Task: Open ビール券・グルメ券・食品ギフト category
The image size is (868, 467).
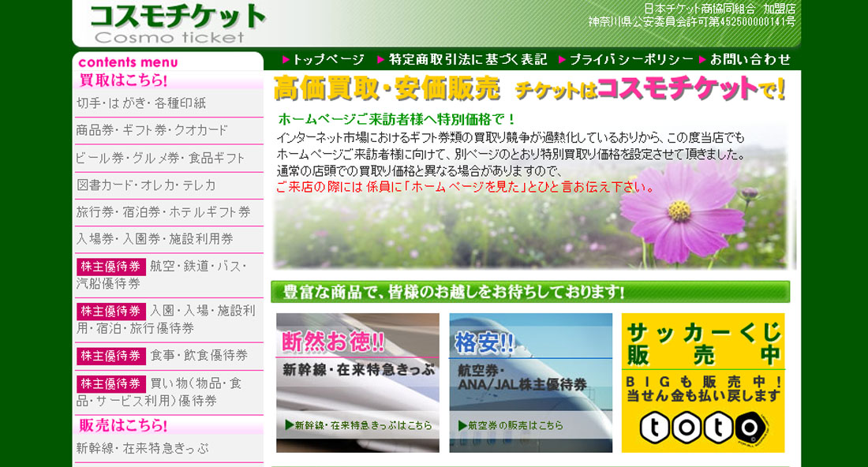Action: pos(161,158)
